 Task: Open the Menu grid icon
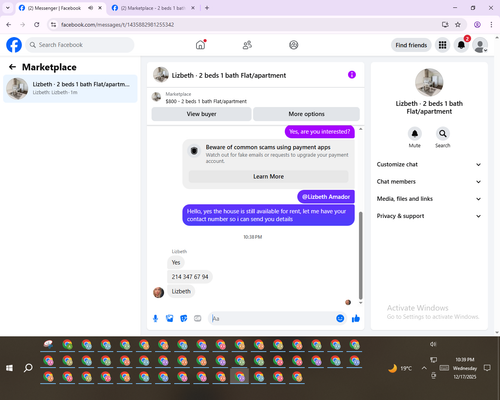pos(442,45)
